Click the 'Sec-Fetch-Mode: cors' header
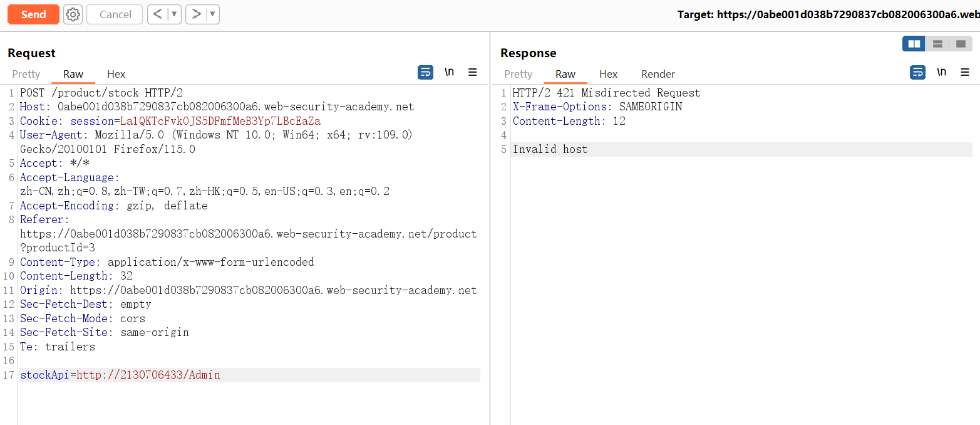This screenshot has width=980, height=425. pyautogui.click(x=83, y=318)
